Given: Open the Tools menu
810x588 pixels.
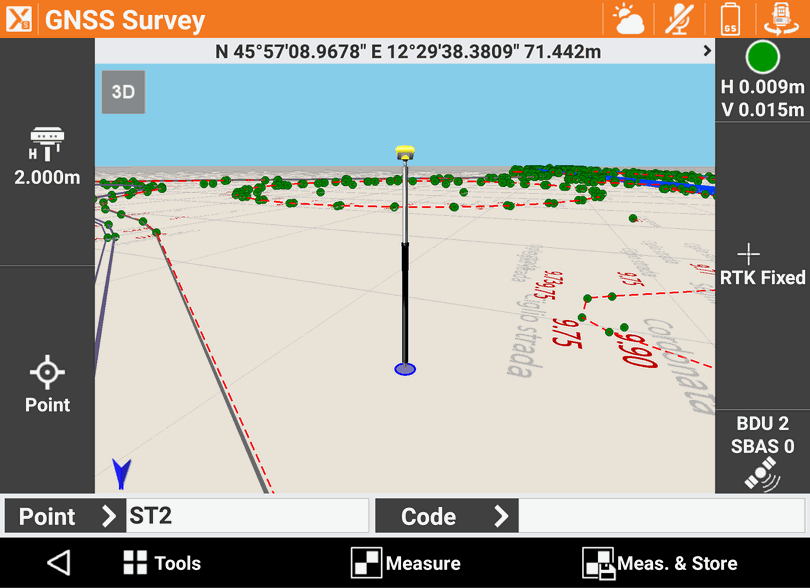Looking at the screenshot, I should (x=162, y=564).
